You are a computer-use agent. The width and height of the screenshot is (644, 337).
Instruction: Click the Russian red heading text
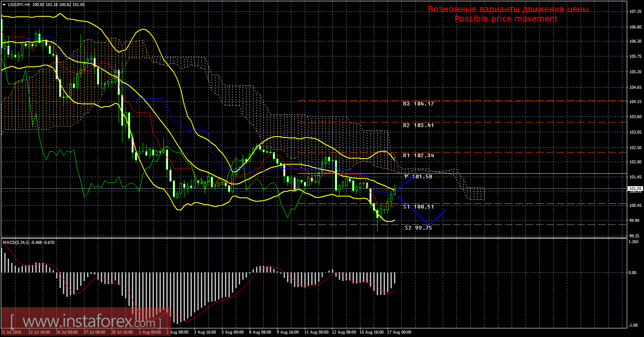[508, 9]
